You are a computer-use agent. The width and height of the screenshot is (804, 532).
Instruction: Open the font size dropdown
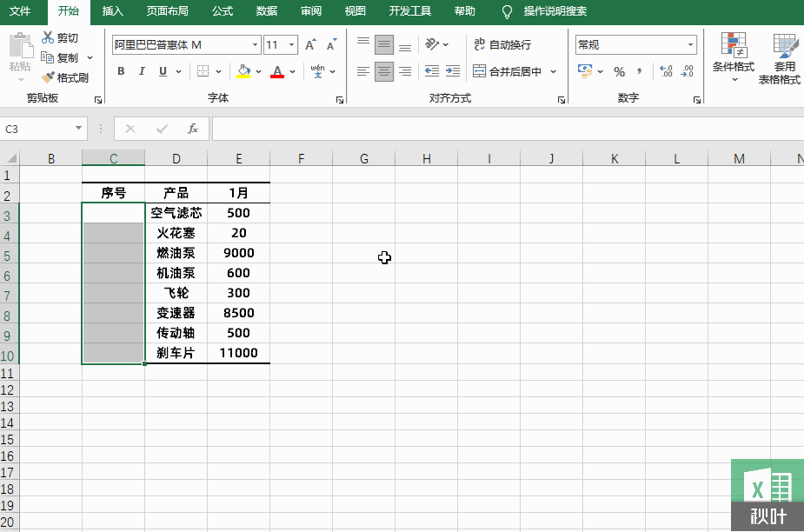[x=292, y=44]
